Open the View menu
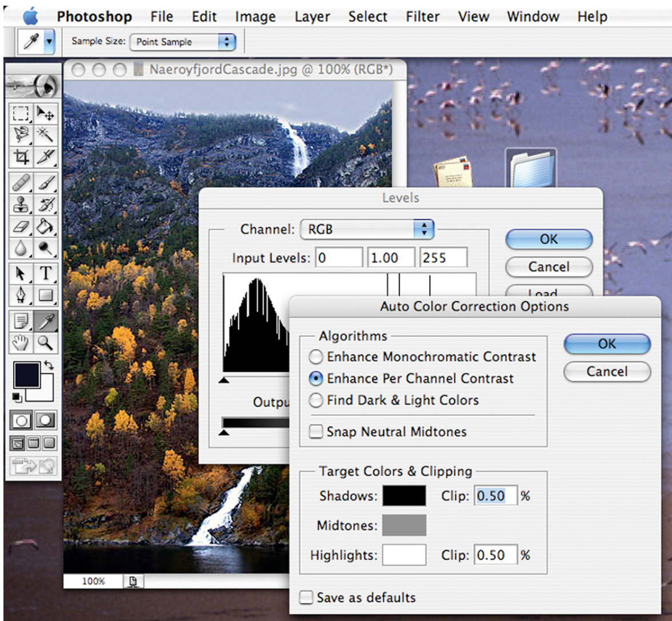Image resolution: width=672 pixels, height=621 pixels. coord(474,16)
